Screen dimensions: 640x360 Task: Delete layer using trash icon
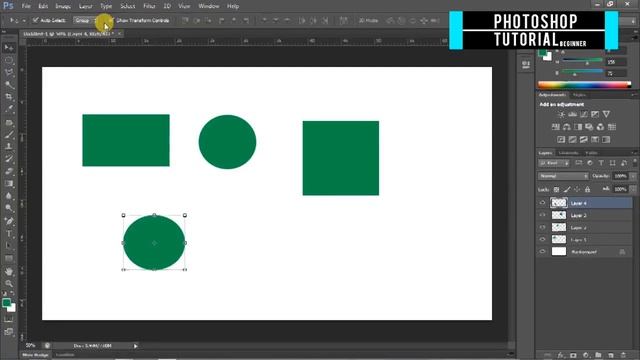click(x=623, y=355)
